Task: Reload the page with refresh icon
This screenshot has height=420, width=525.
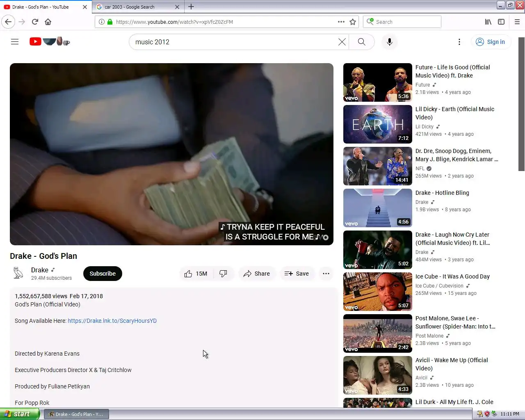Action: (35, 22)
